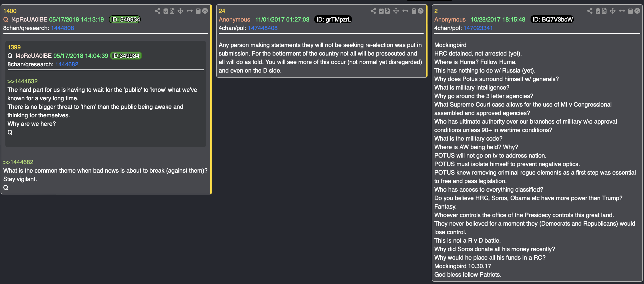The height and width of the screenshot is (284, 644).
Task: Click the clipboard-check icon on post 2
Action: point(598,11)
